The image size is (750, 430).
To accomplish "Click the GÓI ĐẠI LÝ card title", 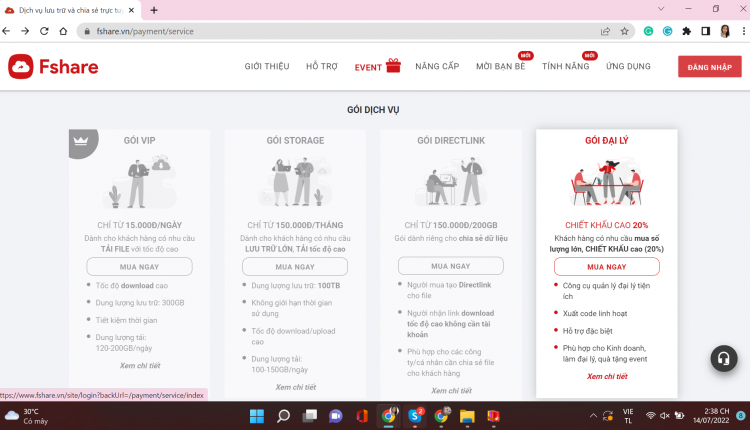I will pyautogui.click(x=607, y=141).
